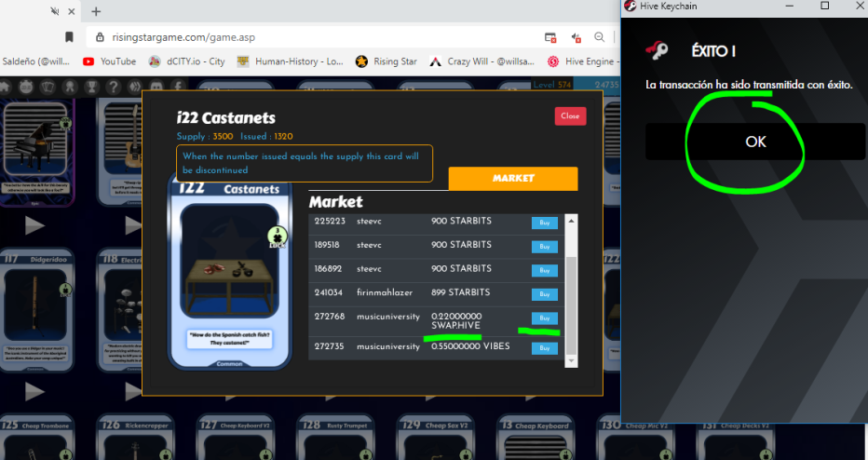Open the Rising Star bookmark
This screenshot has width=868, height=460.
click(x=387, y=61)
